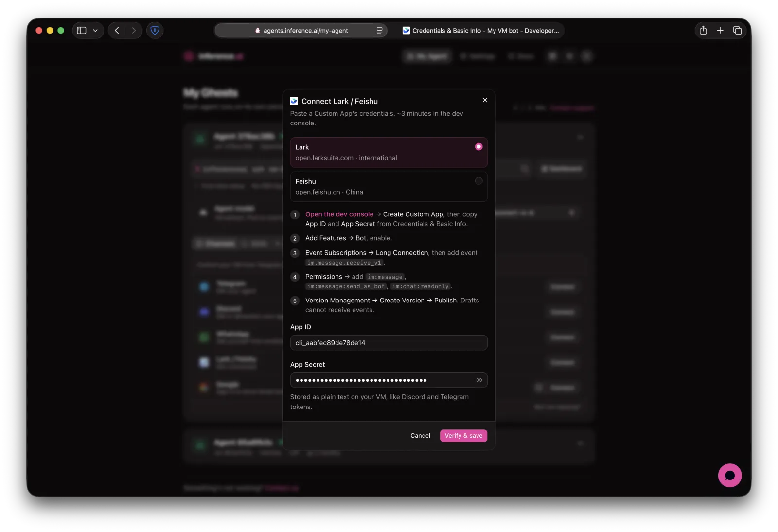778x532 pixels.
Task: Cancel the Connect Lark dialog
Action: point(420,436)
